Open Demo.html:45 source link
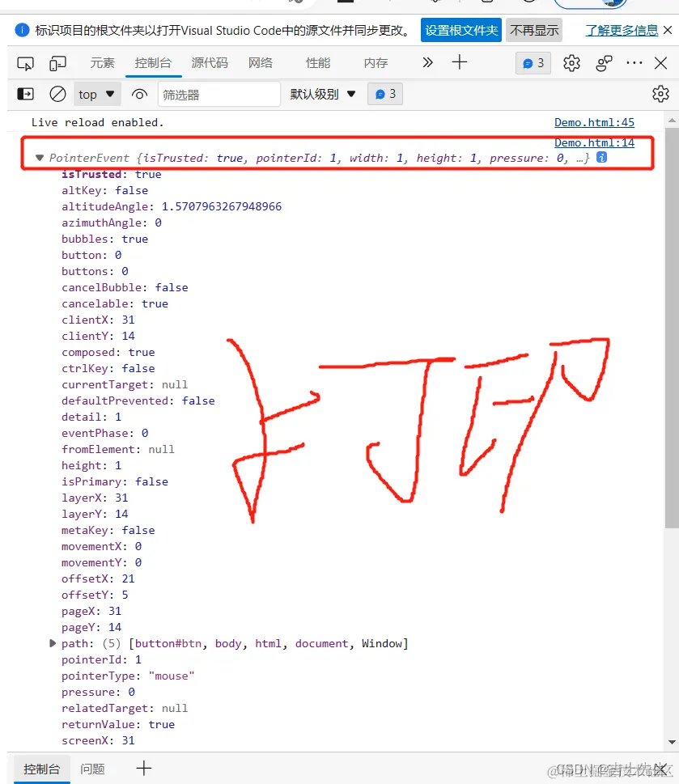This screenshot has width=679, height=784. (x=594, y=122)
